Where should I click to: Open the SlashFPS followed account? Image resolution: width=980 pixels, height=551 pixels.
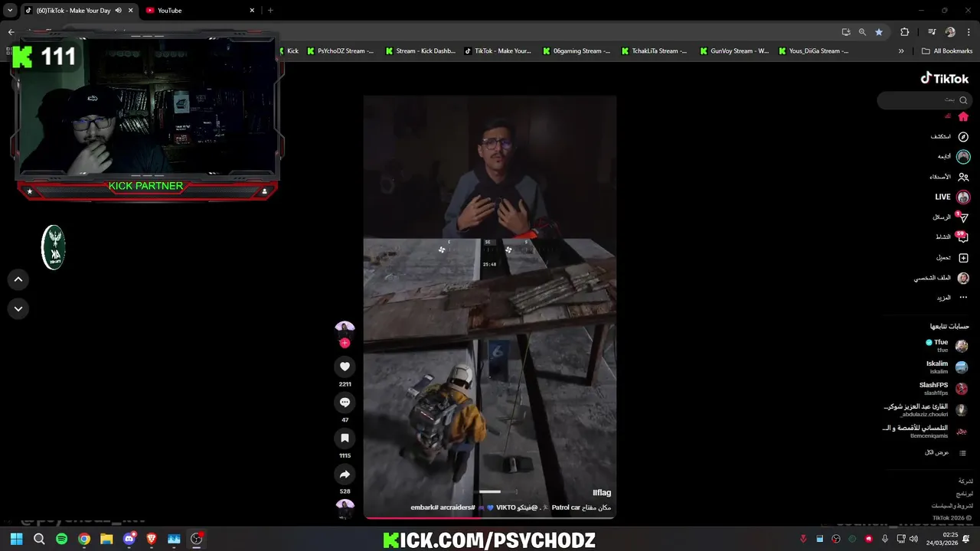click(944, 389)
